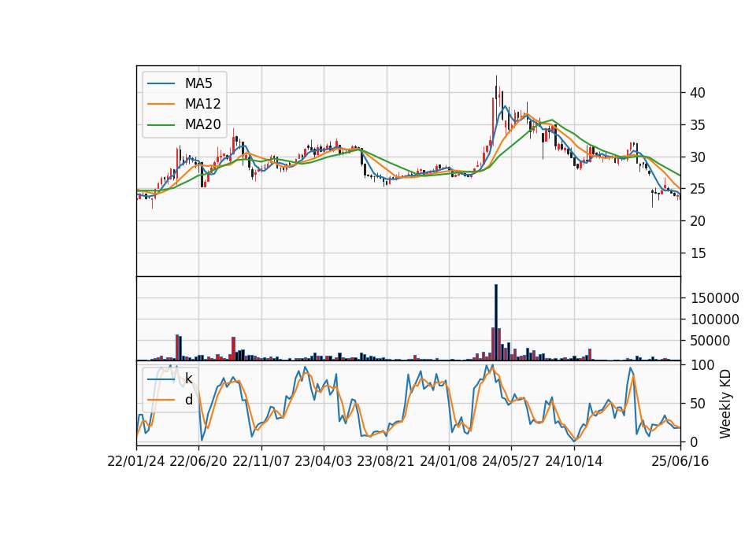Click the MA20 legend label
756x543 pixels.
click(x=202, y=125)
